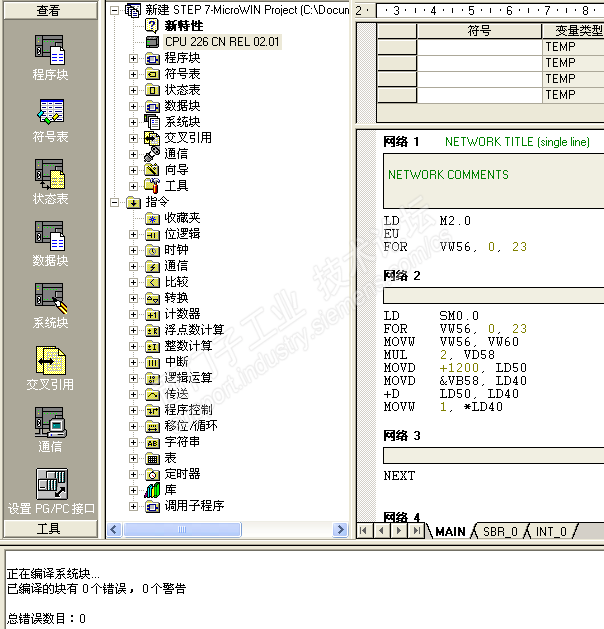Open 系统块 in the navigation bar
This screenshot has width=604, height=629.
coord(50,306)
